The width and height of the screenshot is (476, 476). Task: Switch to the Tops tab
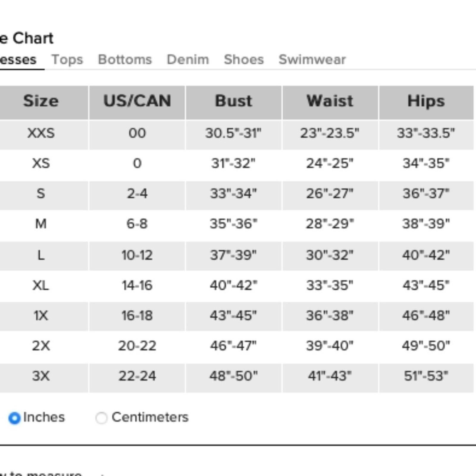pos(67,59)
